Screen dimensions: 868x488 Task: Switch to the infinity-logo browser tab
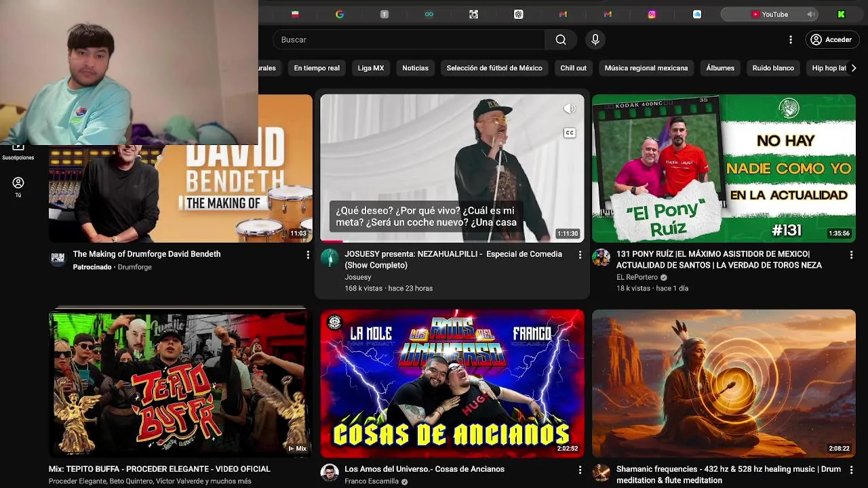click(x=429, y=14)
